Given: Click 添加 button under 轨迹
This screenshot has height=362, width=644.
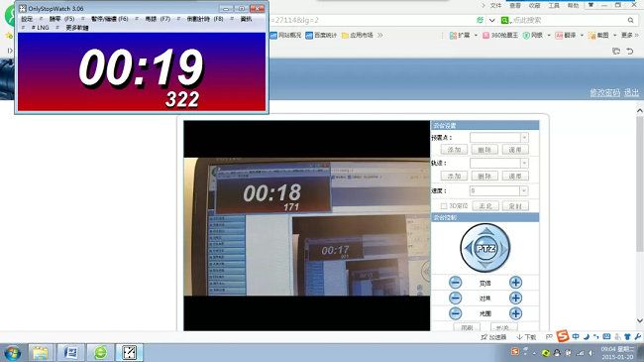Looking at the screenshot, I should [x=454, y=177].
